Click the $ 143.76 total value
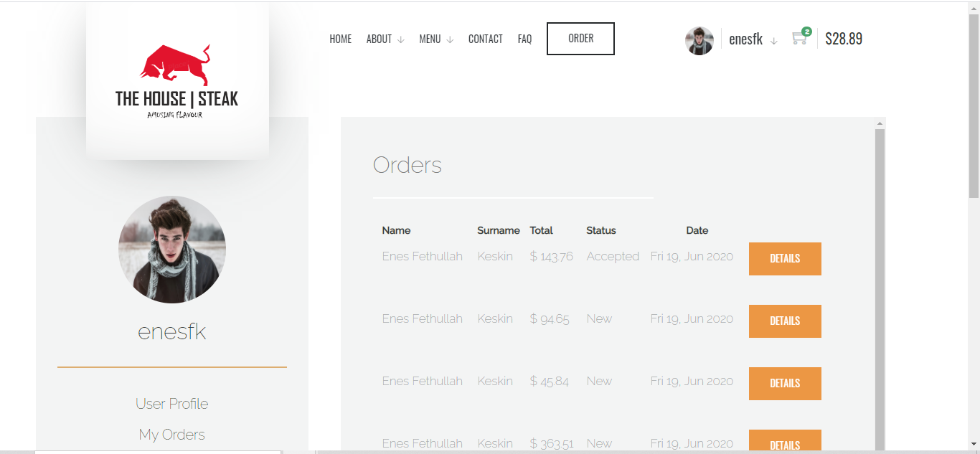This screenshot has height=454, width=980. click(x=551, y=256)
